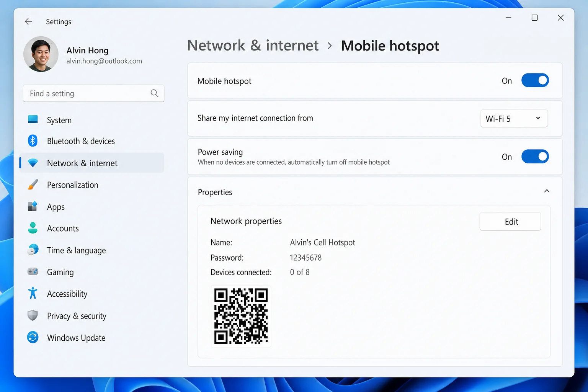The width and height of the screenshot is (588, 392).
Task: Click the Privacy shield icon
Action: click(x=33, y=315)
